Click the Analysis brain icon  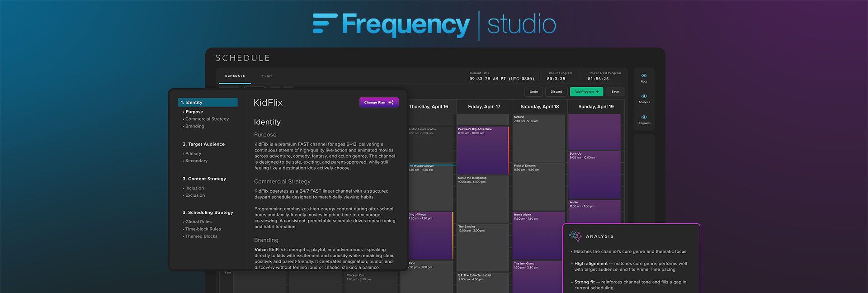point(575,236)
